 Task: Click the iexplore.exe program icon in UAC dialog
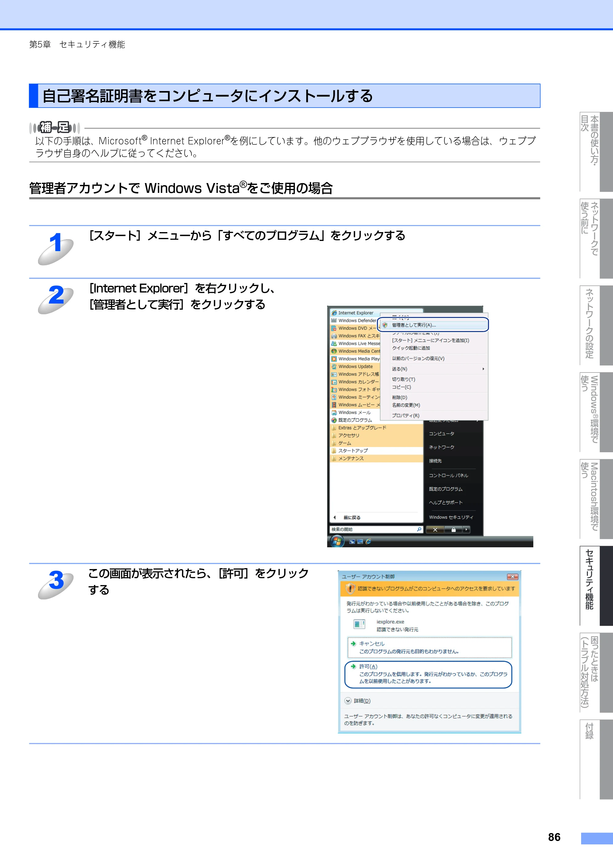click(x=359, y=624)
